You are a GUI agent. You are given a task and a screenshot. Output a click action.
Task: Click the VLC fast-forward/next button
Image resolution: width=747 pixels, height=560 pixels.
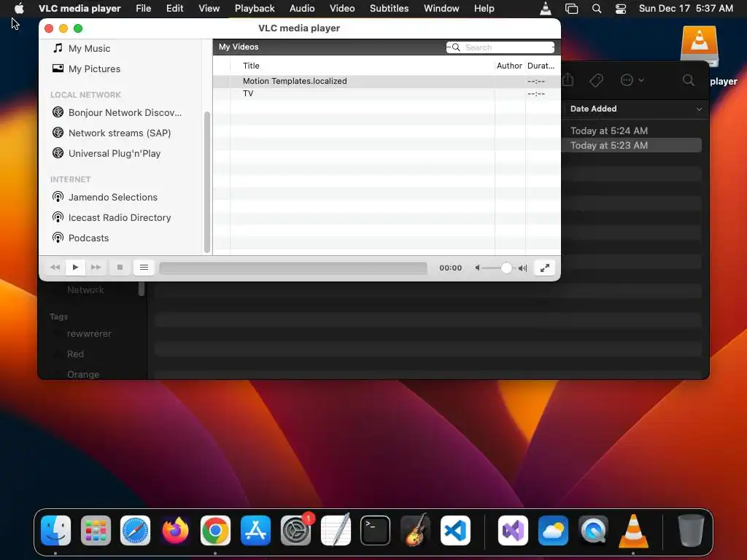coord(96,268)
